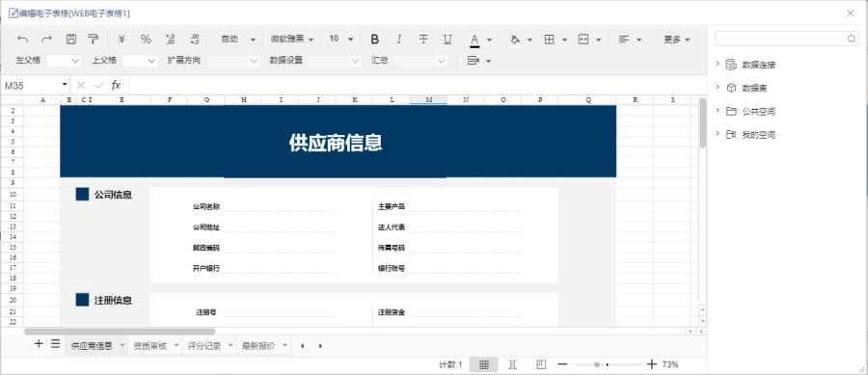Image resolution: width=868 pixels, height=375 pixels.
Task: Click the fill color bucket icon
Action: coord(515,40)
